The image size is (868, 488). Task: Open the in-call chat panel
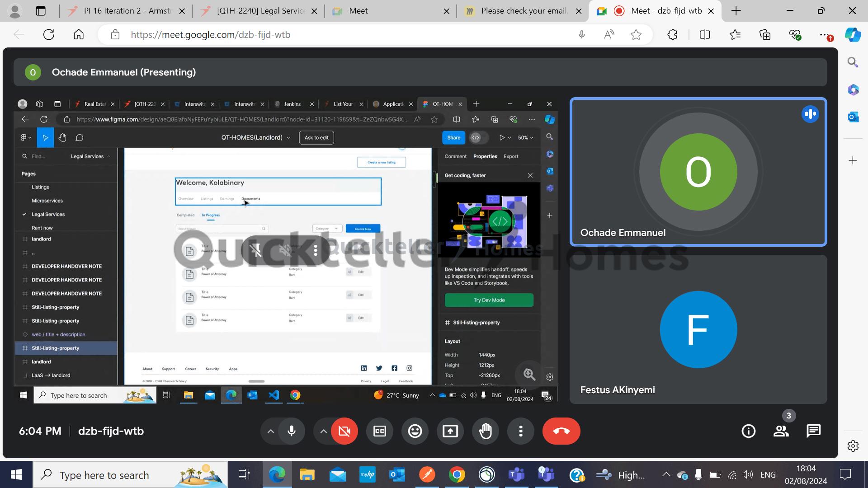tap(813, 431)
